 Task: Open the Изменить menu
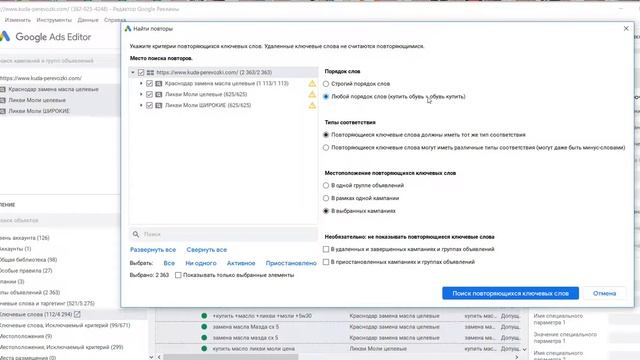pyautogui.click(x=18, y=20)
